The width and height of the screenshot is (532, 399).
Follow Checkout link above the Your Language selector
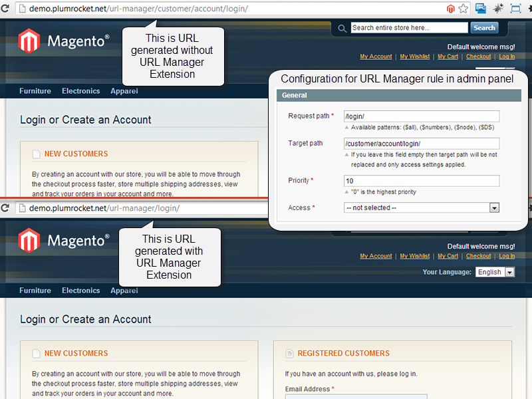click(x=478, y=256)
